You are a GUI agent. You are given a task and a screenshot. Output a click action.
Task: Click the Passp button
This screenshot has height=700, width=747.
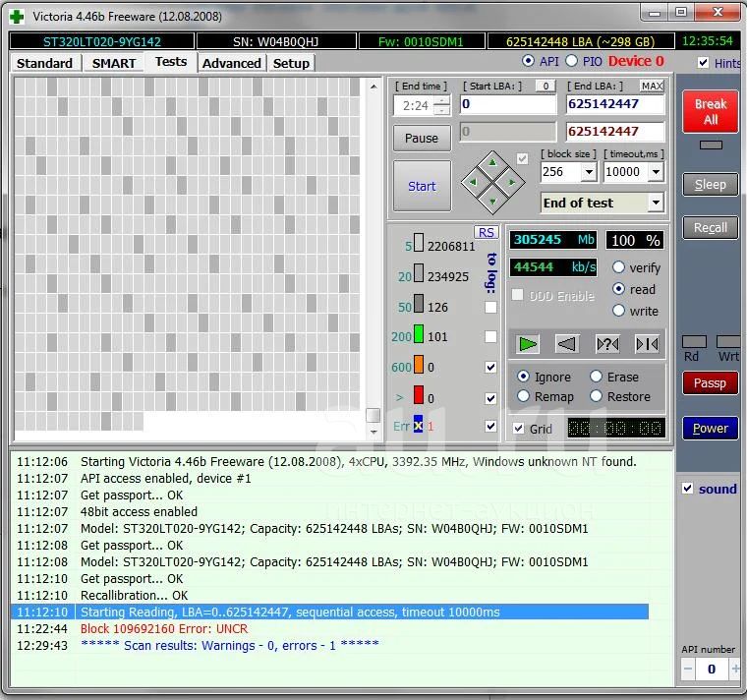click(x=711, y=383)
